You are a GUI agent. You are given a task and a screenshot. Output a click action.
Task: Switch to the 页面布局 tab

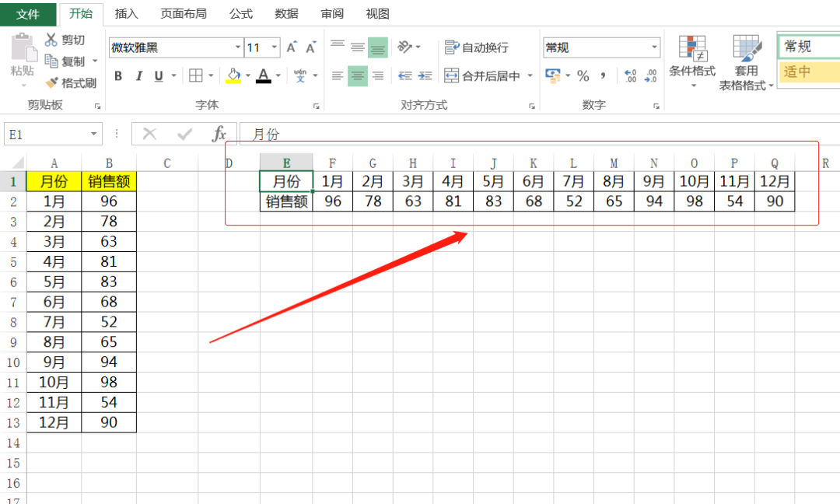184,14
